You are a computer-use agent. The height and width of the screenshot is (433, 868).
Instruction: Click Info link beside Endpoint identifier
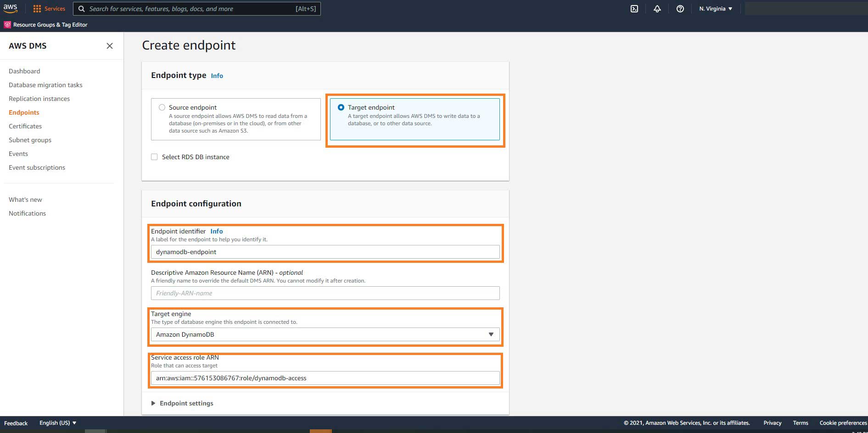[217, 231]
